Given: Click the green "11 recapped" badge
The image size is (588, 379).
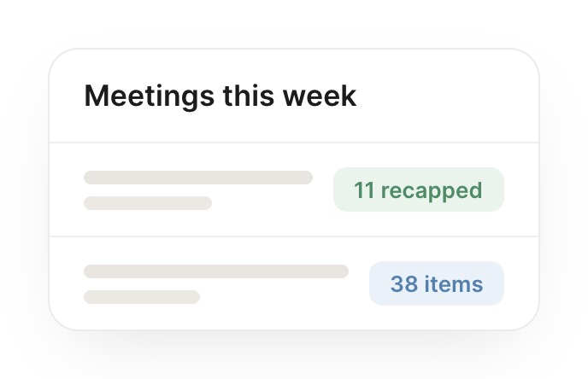Looking at the screenshot, I should click(x=419, y=189).
